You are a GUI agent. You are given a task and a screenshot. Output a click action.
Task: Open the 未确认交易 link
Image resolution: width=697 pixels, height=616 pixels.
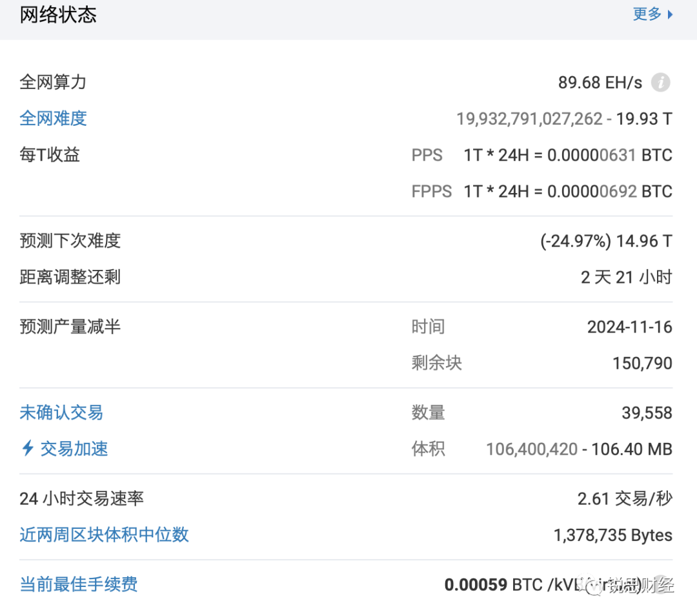click(61, 413)
